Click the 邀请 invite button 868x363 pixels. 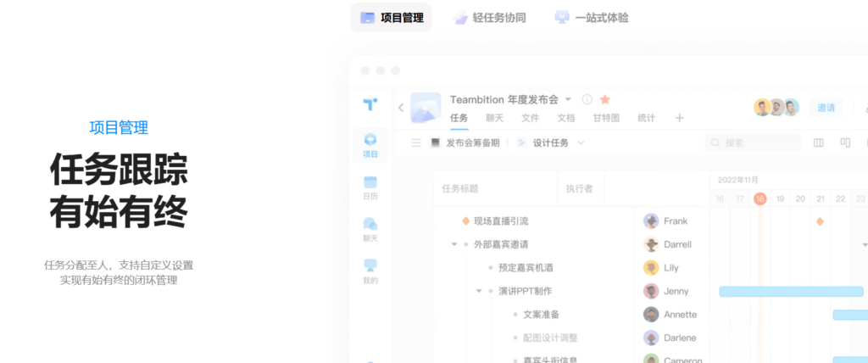(826, 108)
